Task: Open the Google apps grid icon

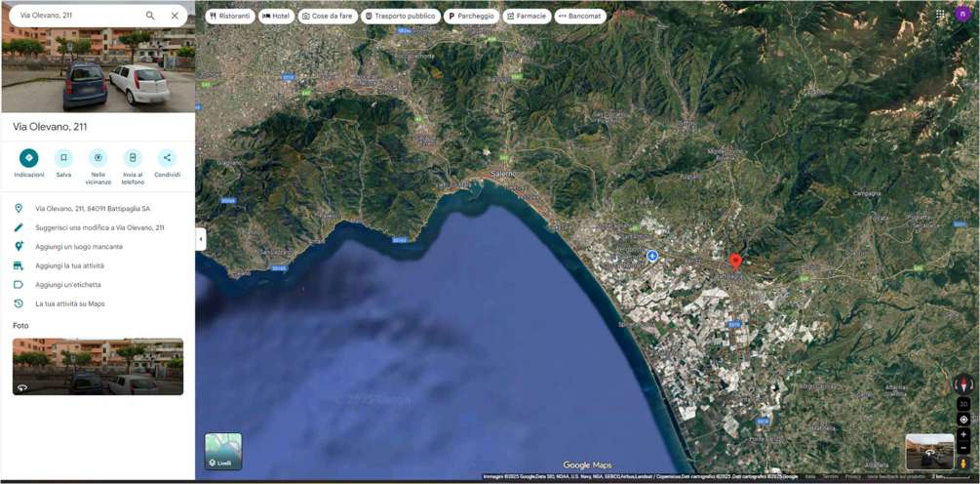Action: (x=940, y=15)
